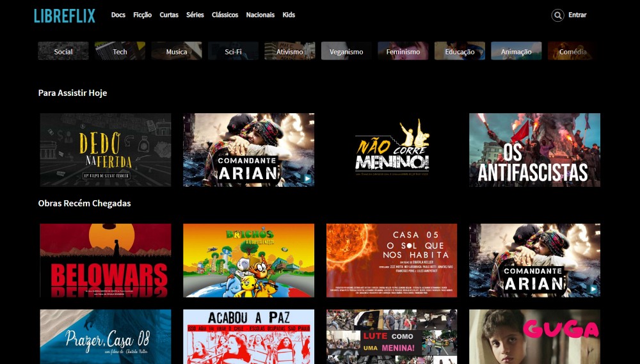Open the Dedo na Ferida film thumbnail

pos(106,150)
